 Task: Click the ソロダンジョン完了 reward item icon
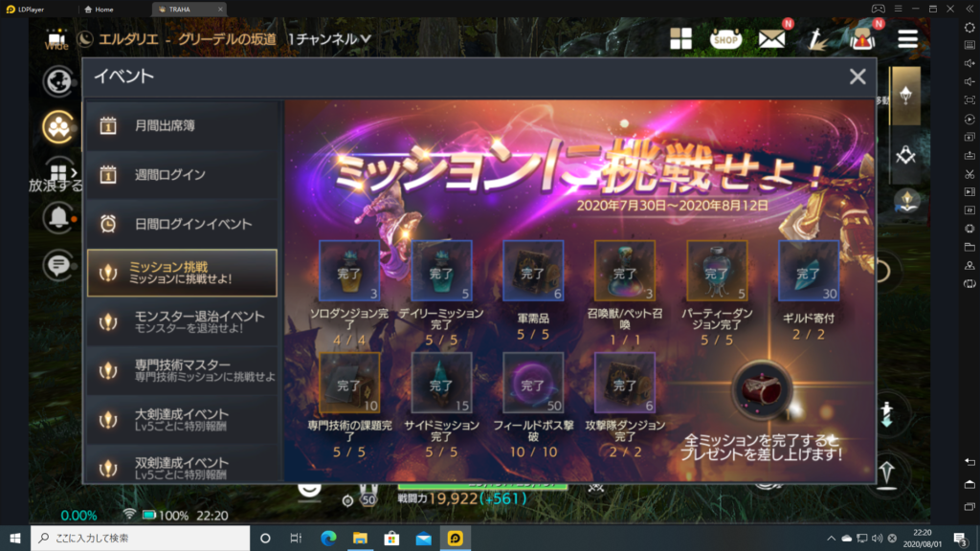pos(349,271)
